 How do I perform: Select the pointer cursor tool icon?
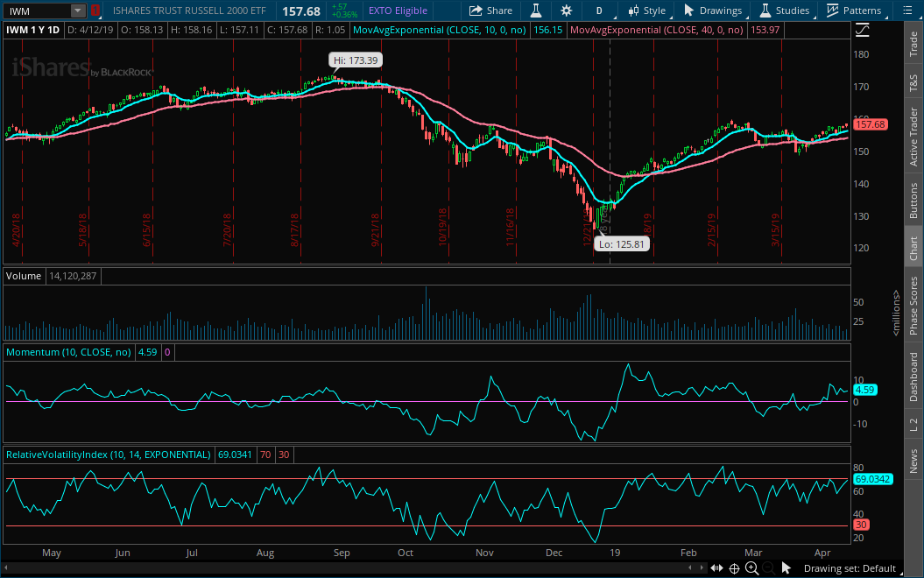pyautogui.click(x=786, y=568)
